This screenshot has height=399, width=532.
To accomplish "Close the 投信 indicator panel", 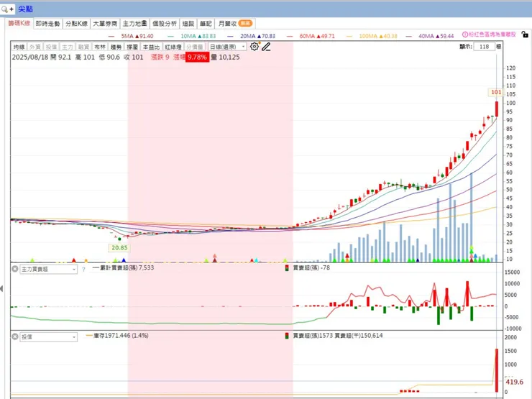I will click(15, 336).
